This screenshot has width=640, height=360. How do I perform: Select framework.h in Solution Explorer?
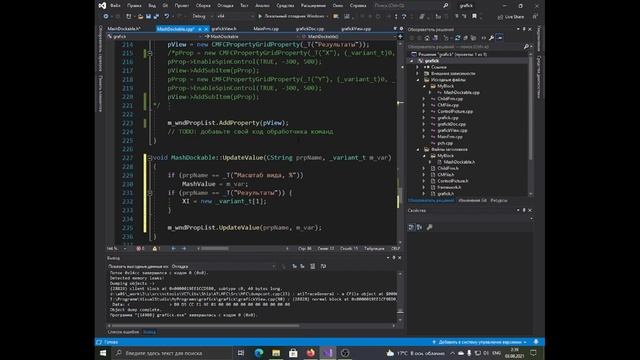pos(449,187)
